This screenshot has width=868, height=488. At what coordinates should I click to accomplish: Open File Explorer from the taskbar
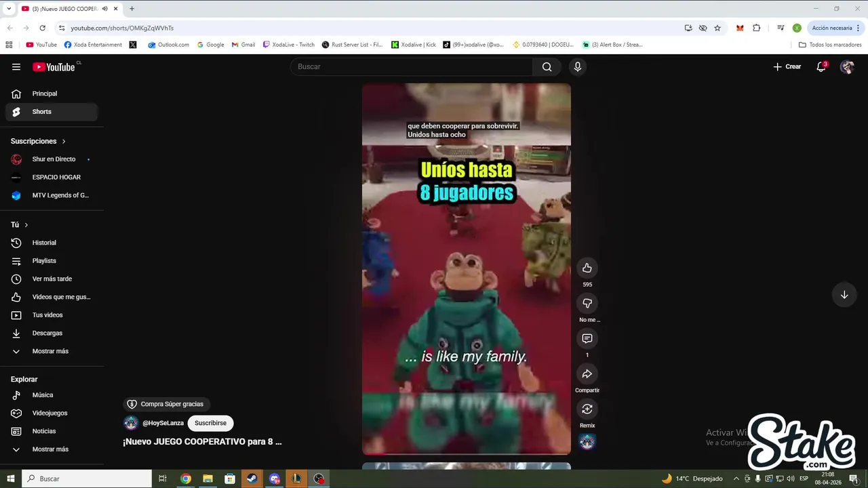coord(208,479)
